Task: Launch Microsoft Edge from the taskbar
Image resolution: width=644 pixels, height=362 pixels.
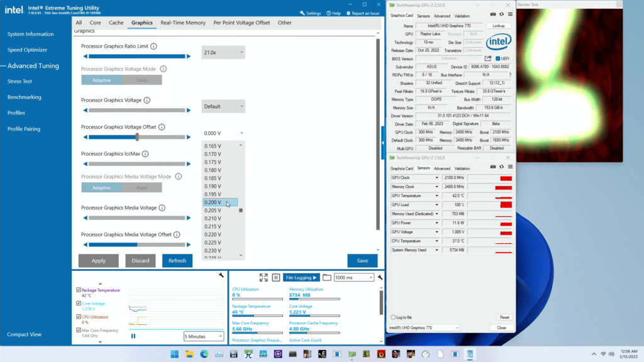Action: coord(204,354)
